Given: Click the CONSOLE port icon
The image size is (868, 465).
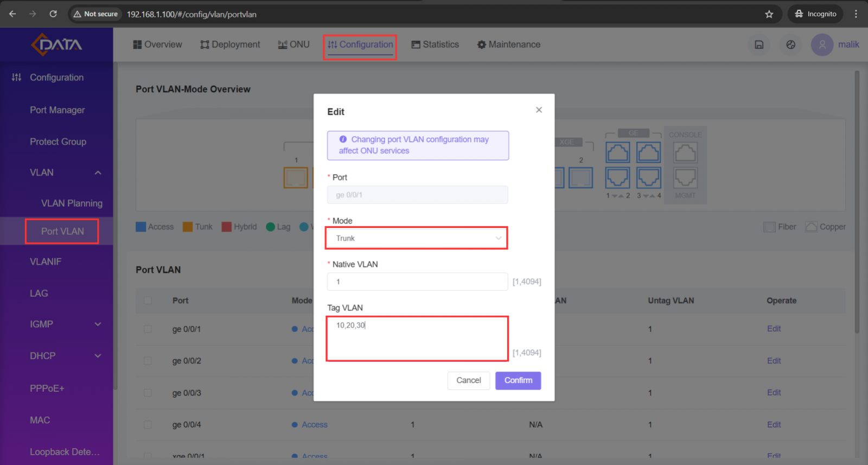Looking at the screenshot, I should 685,153.
